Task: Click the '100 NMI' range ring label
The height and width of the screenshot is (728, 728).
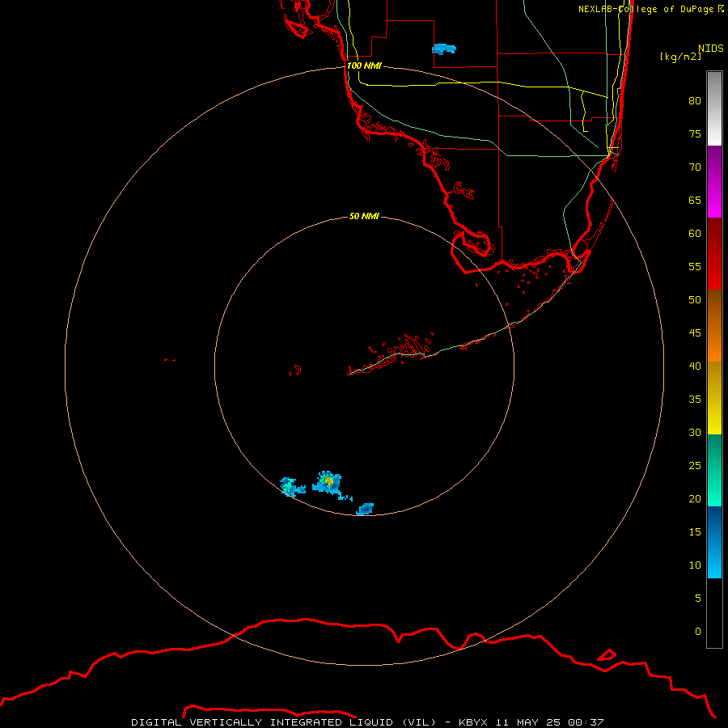Action: click(364, 66)
